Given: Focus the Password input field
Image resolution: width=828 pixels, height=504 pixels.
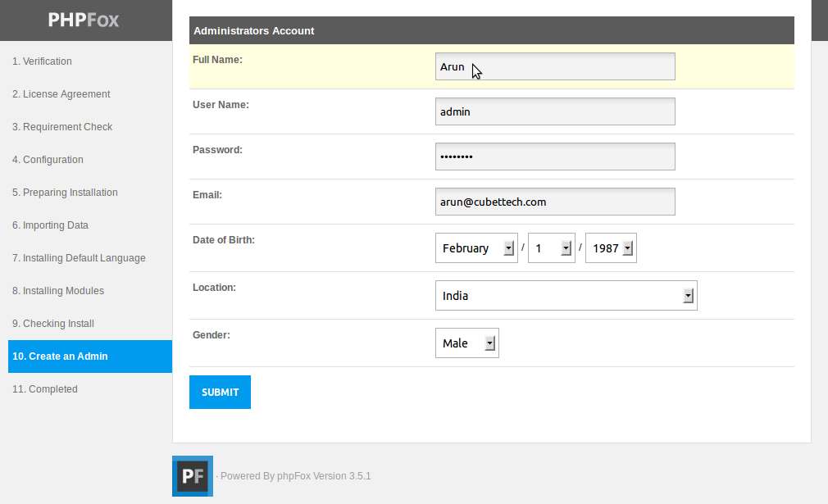Looking at the screenshot, I should tap(555, 157).
